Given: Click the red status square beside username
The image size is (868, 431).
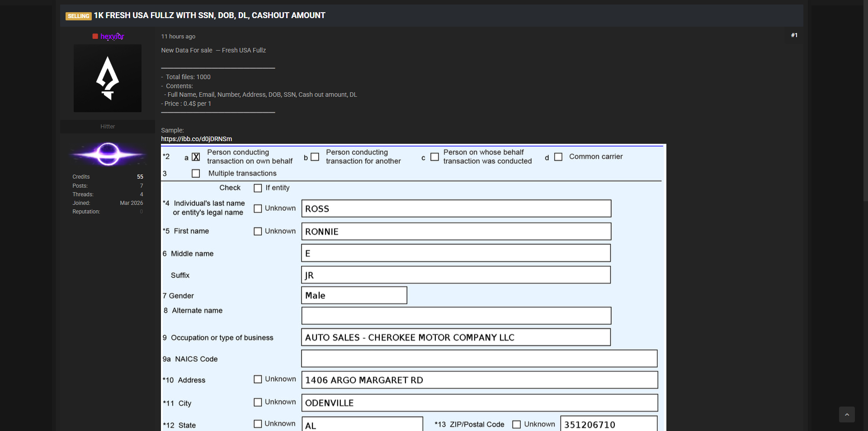Looking at the screenshot, I should tap(95, 36).
